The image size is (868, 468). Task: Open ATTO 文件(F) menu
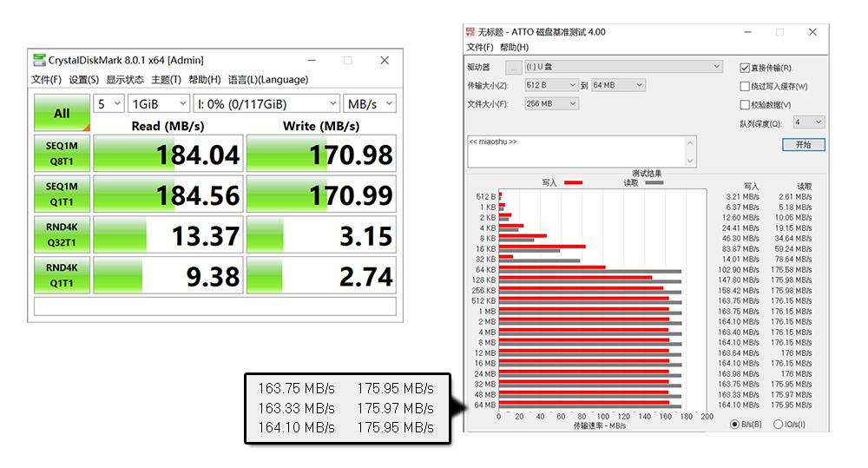[480, 47]
